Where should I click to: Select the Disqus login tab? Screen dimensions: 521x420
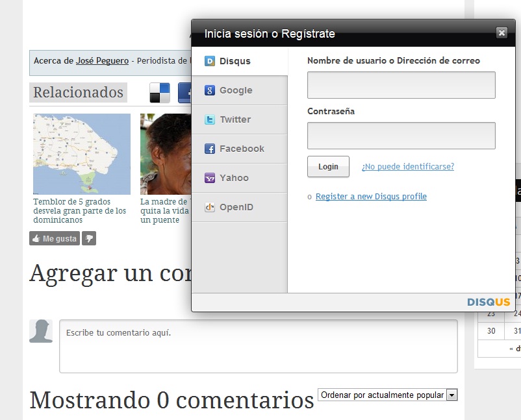click(239, 62)
